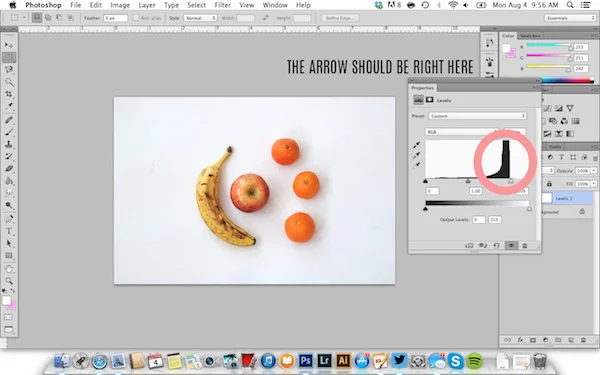The width and height of the screenshot is (600, 375).
Task: Select the Hand tool
Action: [8, 269]
